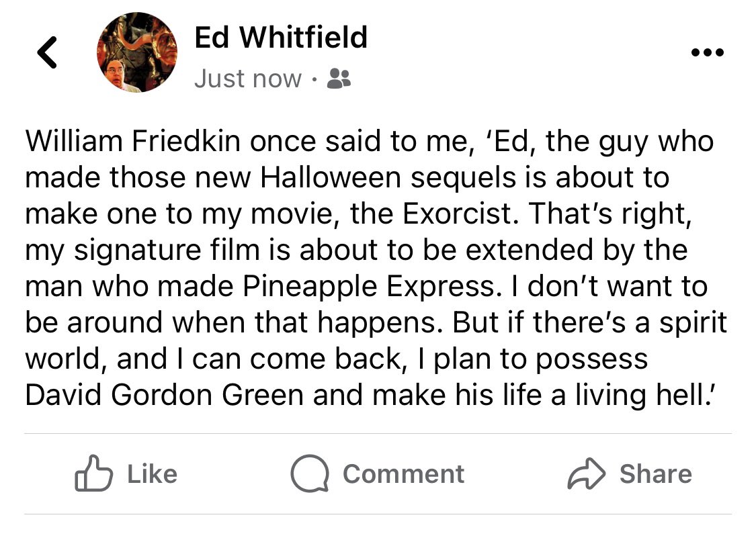Tap the back arrow chevron

(x=47, y=52)
